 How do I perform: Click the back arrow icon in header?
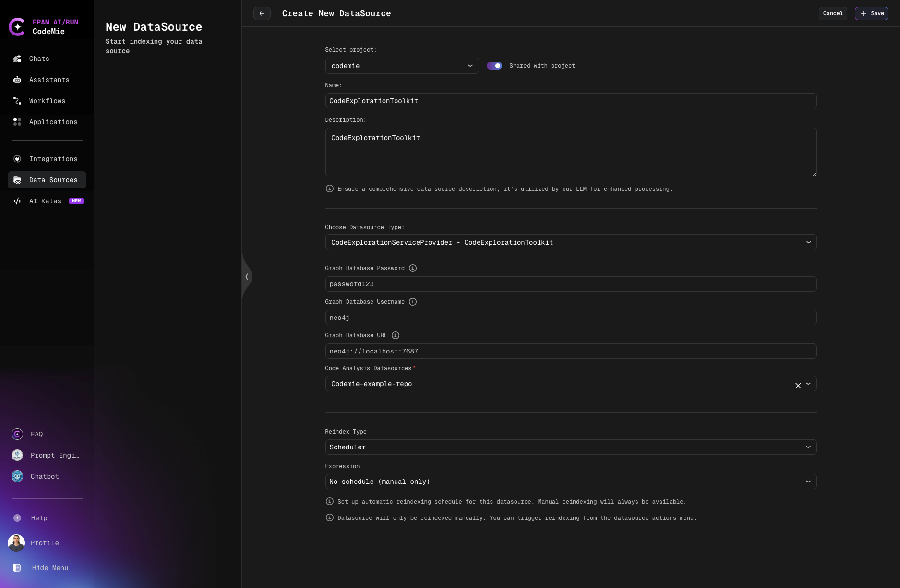point(262,13)
